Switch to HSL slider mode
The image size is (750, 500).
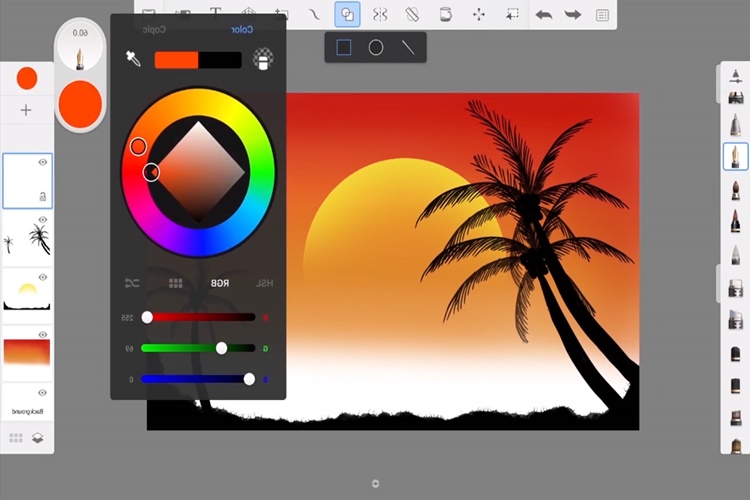tap(264, 283)
